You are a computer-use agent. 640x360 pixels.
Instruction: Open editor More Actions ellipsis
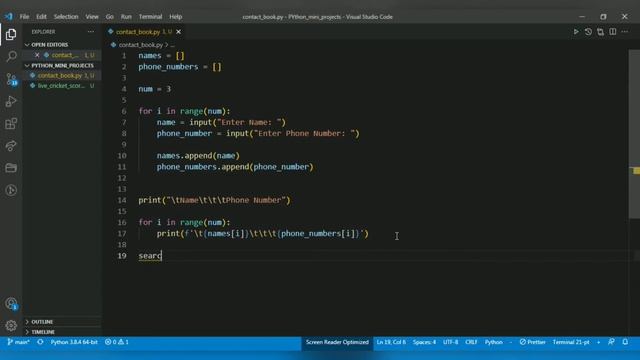[x=625, y=31]
